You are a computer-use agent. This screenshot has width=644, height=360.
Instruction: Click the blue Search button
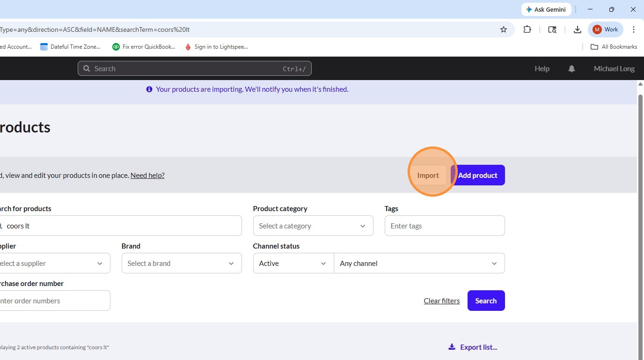[486, 301]
